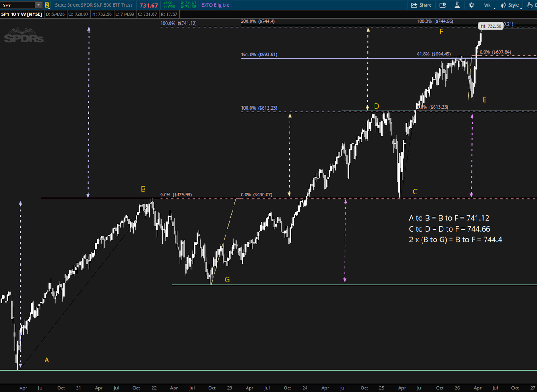Click the yellow letter B chart label

143,189
